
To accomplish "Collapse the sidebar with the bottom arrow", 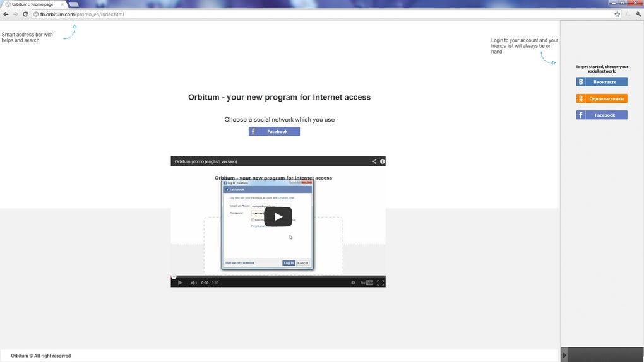I will click(x=564, y=355).
